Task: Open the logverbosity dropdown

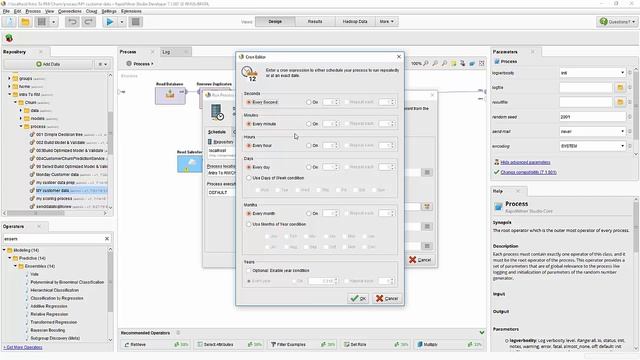Action: (593, 73)
